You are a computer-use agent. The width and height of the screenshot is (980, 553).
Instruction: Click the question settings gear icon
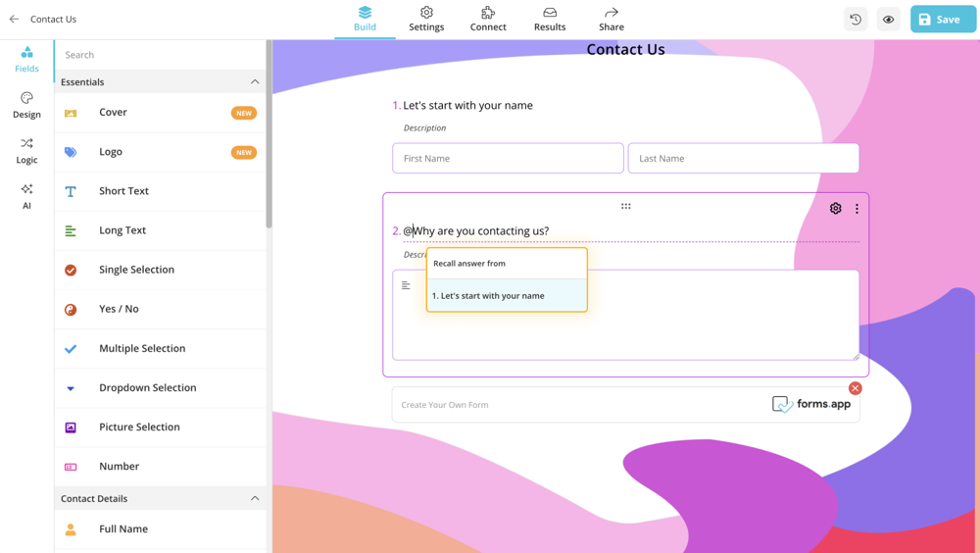pos(835,209)
